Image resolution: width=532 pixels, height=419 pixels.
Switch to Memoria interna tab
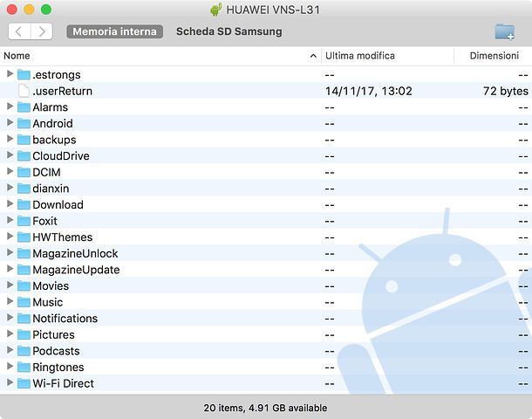click(x=114, y=31)
